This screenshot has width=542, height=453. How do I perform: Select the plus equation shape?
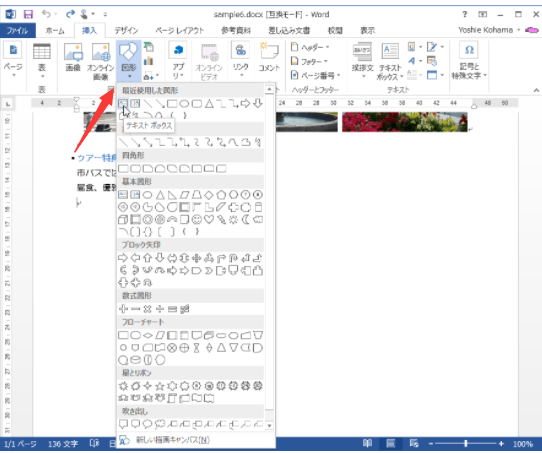[x=123, y=309]
